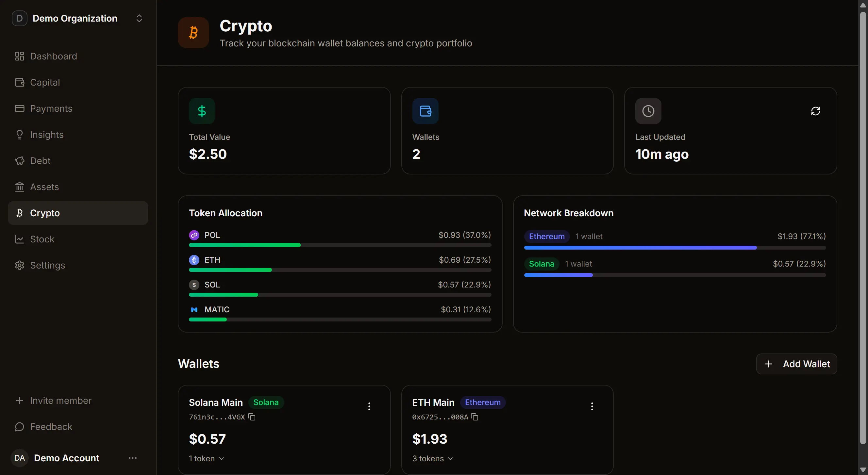
Task: Click the Solana network breakdown bar
Action: tap(675, 275)
